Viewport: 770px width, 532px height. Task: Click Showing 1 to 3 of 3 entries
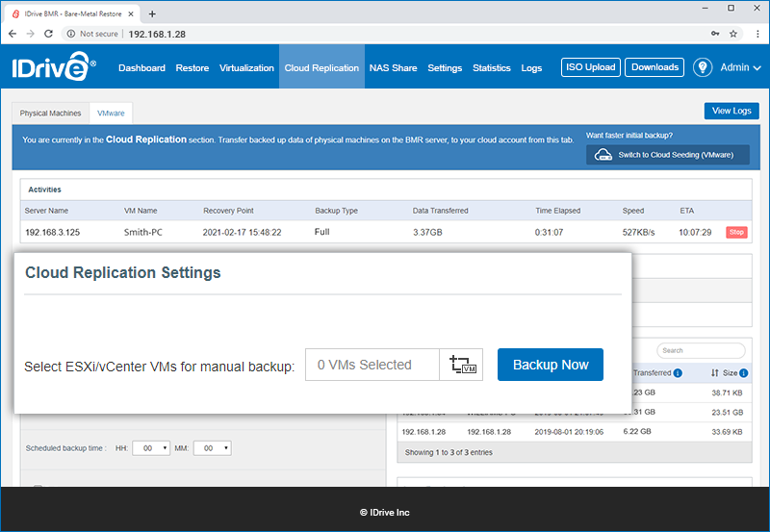[449, 452]
